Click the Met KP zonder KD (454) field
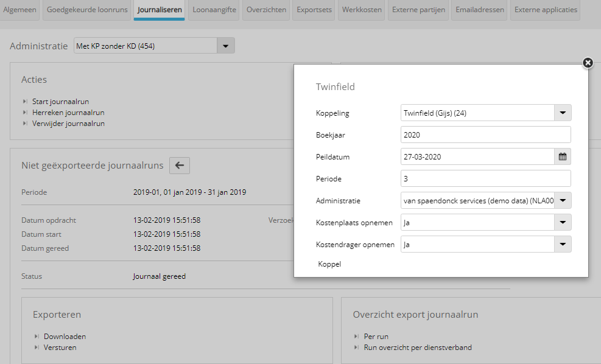 point(146,46)
